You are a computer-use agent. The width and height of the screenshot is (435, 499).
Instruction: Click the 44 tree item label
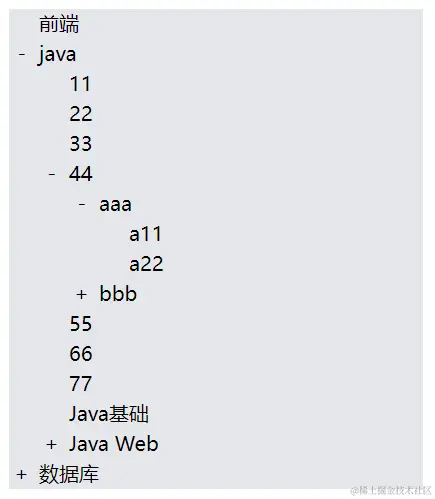point(81,174)
